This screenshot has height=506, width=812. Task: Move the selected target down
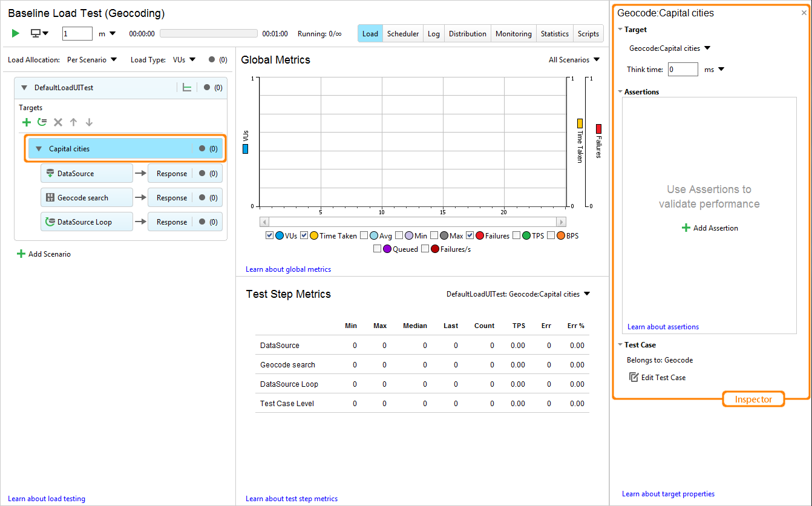[x=89, y=122]
